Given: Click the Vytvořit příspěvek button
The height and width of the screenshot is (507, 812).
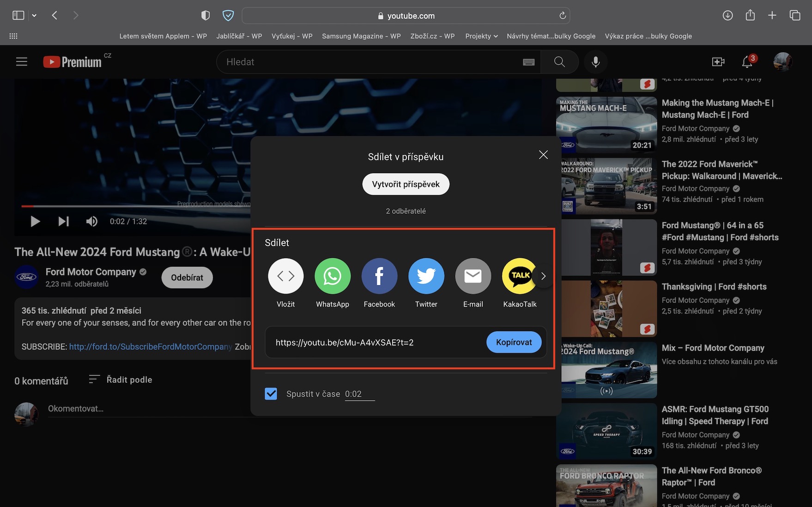Looking at the screenshot, I should coord(406,184).
